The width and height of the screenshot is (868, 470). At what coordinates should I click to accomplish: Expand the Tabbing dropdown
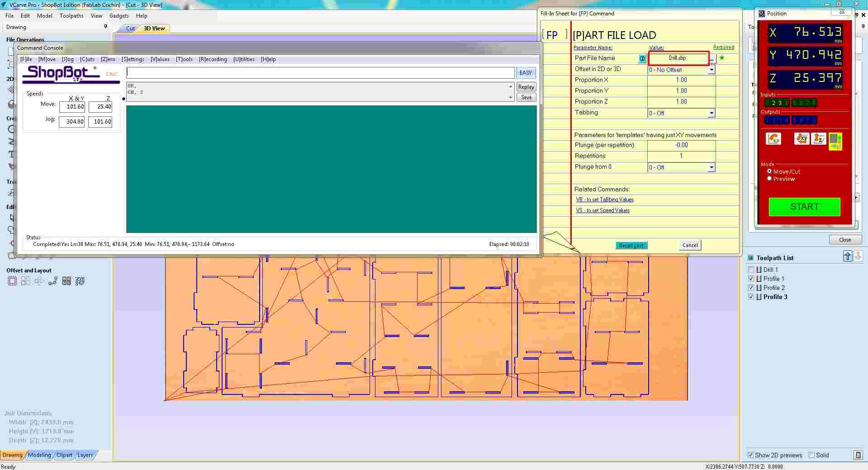[711, 113]
